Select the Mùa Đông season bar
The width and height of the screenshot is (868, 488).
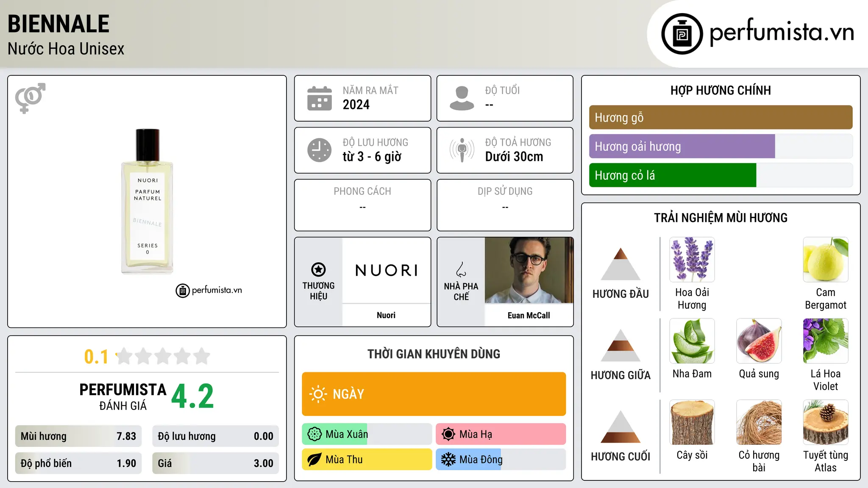click(x=501, y=460)
